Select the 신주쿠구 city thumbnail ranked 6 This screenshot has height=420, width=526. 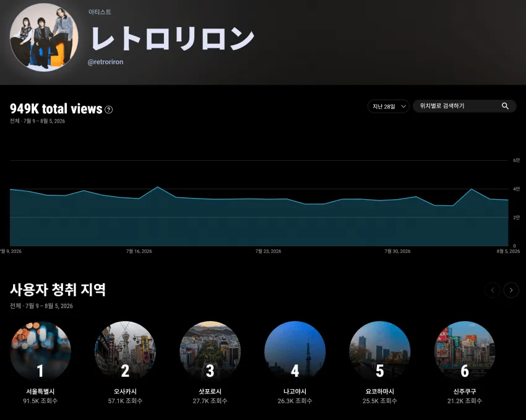[465, 351]
